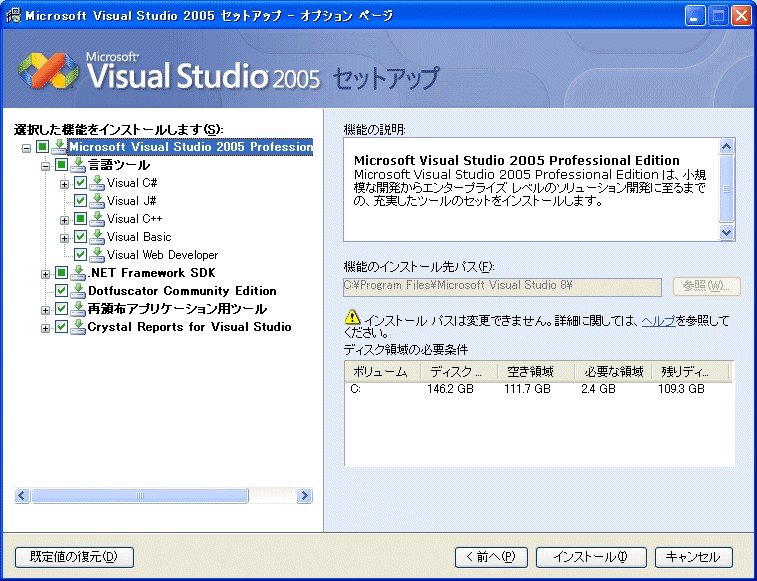
Task: Uncheck Dotfuscator Community Edition checkbox
Action: (x=61, y=291)
